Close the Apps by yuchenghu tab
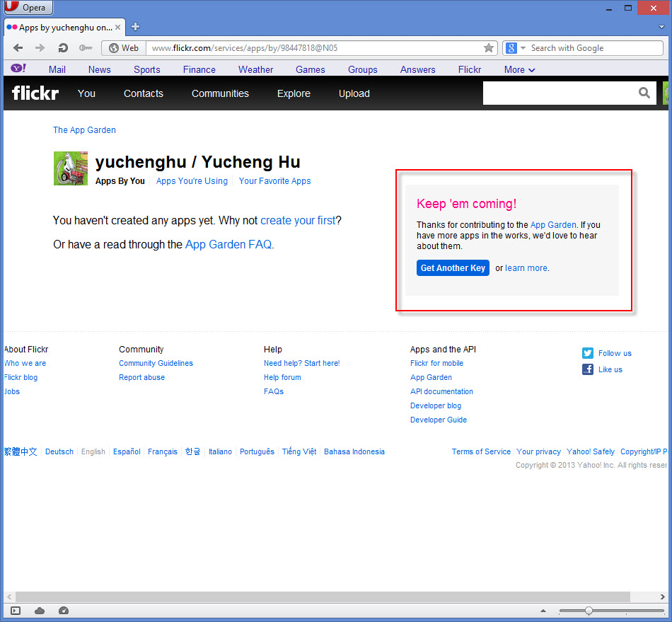 tap(117, 28)
